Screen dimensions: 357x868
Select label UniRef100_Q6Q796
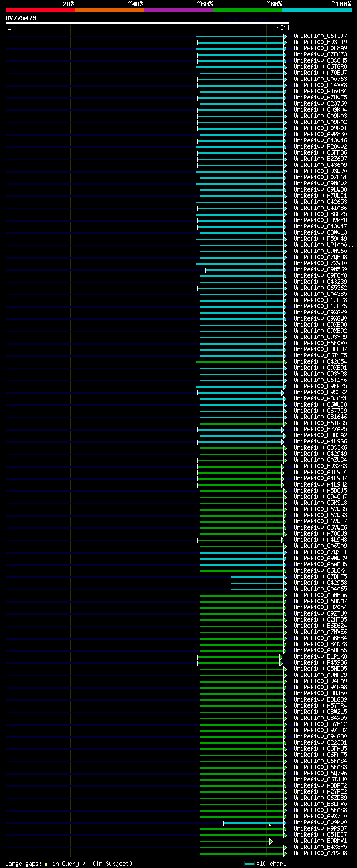tap(320, 773)
